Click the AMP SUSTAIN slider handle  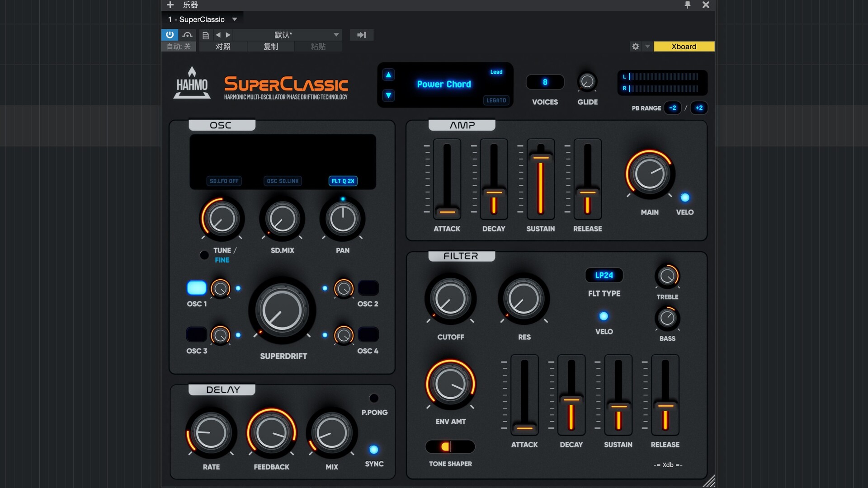541,157
